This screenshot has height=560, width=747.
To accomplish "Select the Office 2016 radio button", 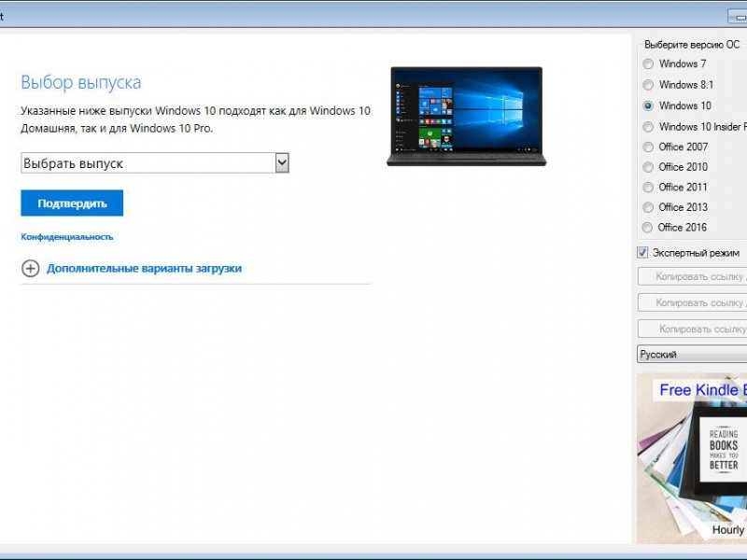I will coord(647,228).
